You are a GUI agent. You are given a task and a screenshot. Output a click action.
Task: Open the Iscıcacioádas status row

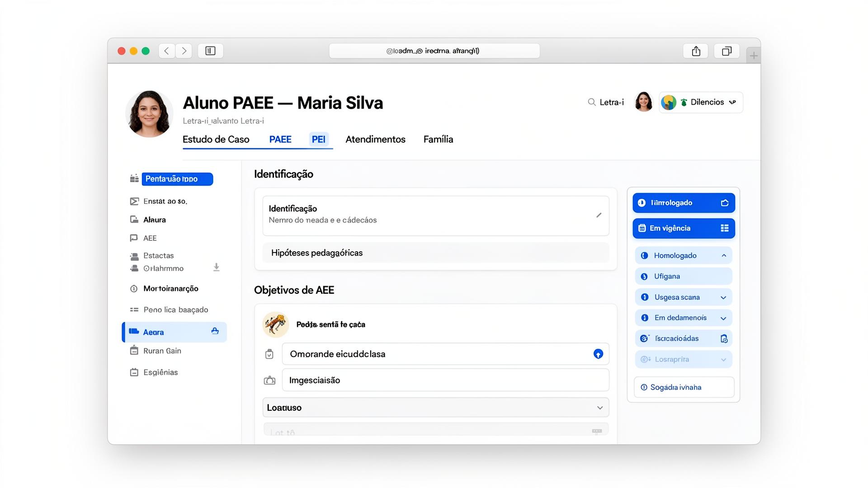[x=684, y=338]
